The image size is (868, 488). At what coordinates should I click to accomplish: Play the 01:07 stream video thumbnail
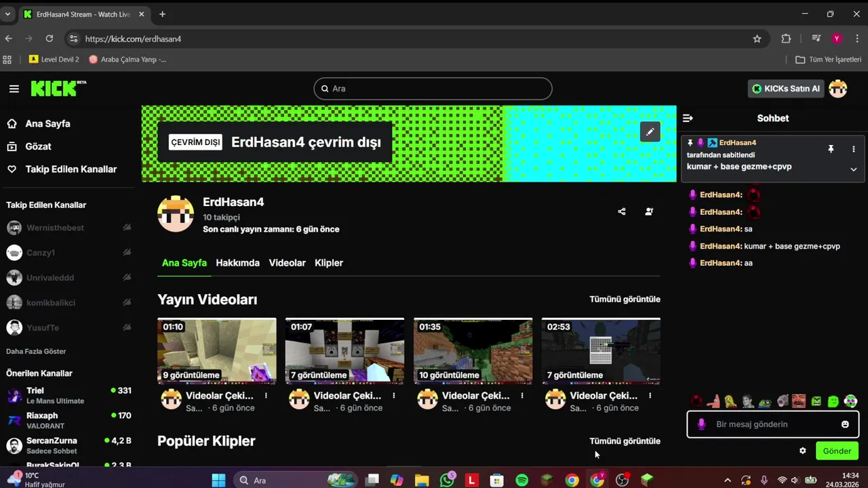[344, 351]
